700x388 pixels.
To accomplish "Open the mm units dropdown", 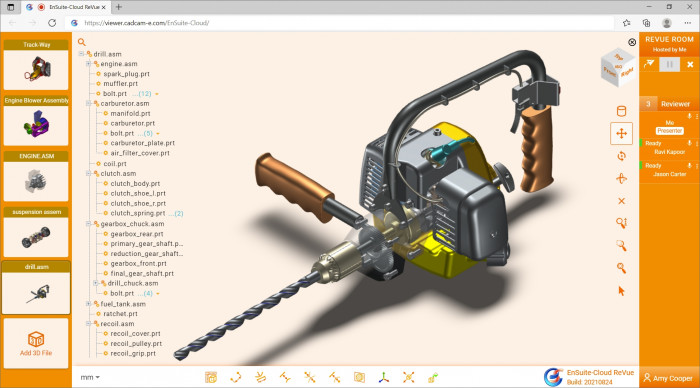I will [90, 378].
